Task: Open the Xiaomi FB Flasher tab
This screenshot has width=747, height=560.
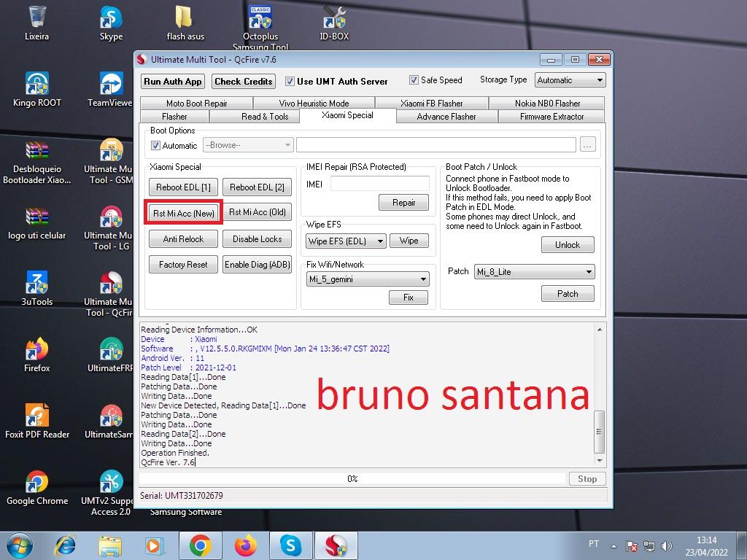Action: point(432,104)
